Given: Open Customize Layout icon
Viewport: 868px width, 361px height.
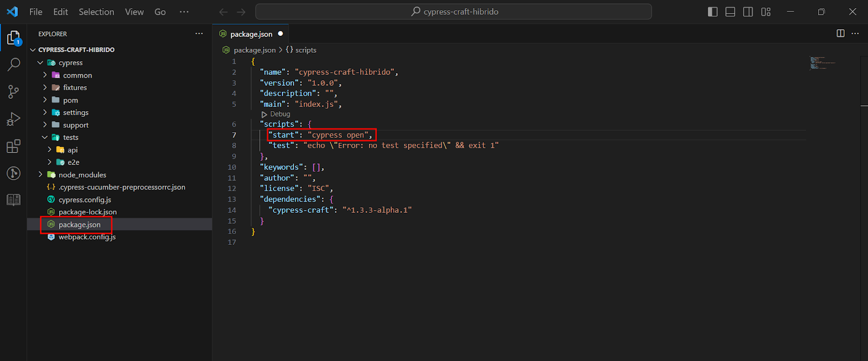Looking at the screenshot, I should (x=766, y=11).
